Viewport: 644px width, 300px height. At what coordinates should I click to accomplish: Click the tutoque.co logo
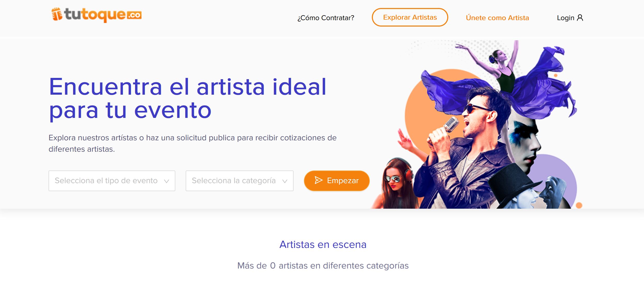click(96, 15)
